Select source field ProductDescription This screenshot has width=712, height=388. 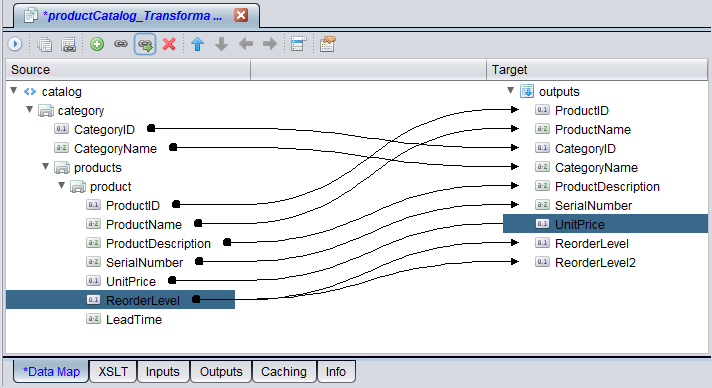tap(158, 244)
